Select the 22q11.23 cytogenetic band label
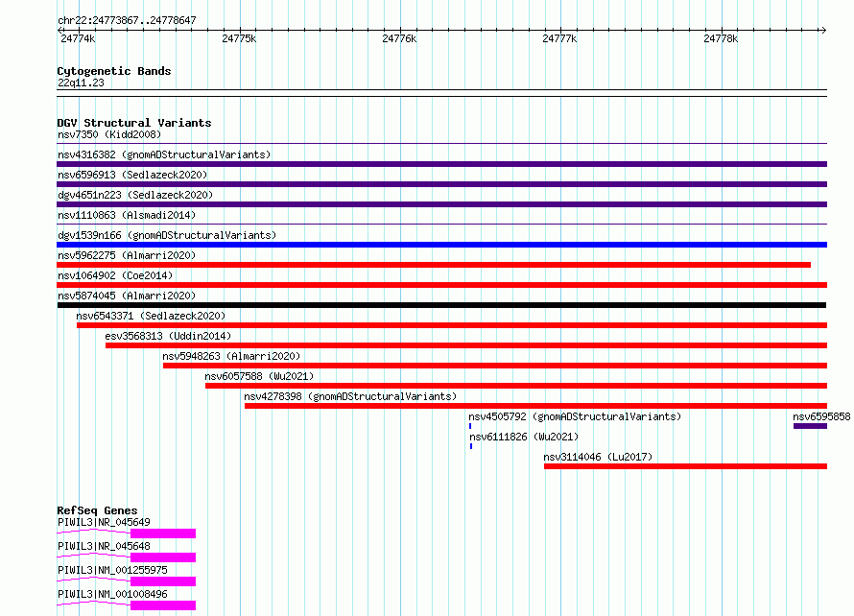The width and height of the screenshot is (854, 616). pos(81,83)
